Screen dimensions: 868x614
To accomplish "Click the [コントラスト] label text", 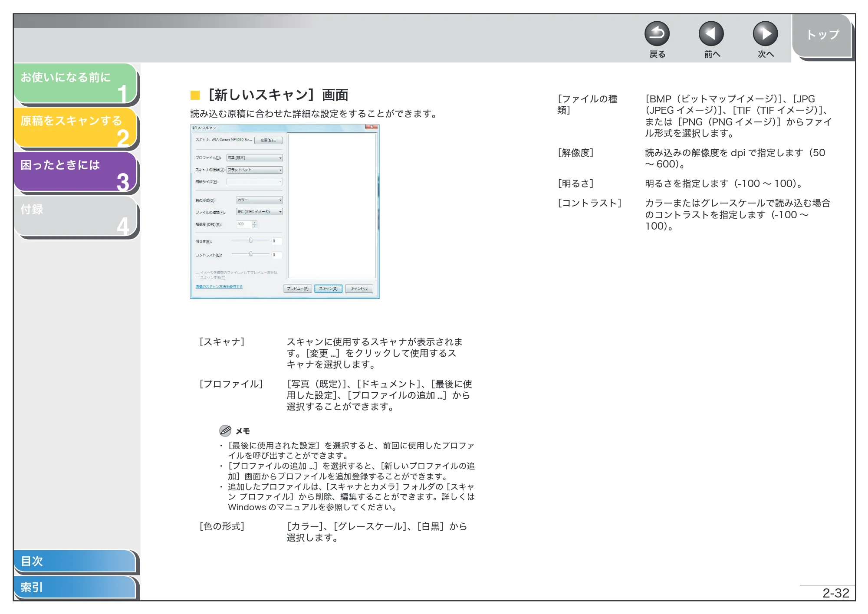I will click(589, 203).
